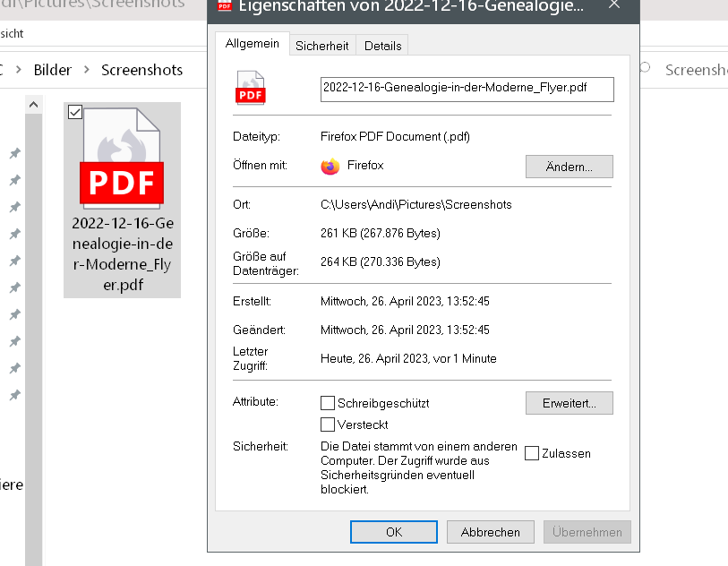Uncheck the selection checkbox on the PDF file

click(x=75, y=112)
